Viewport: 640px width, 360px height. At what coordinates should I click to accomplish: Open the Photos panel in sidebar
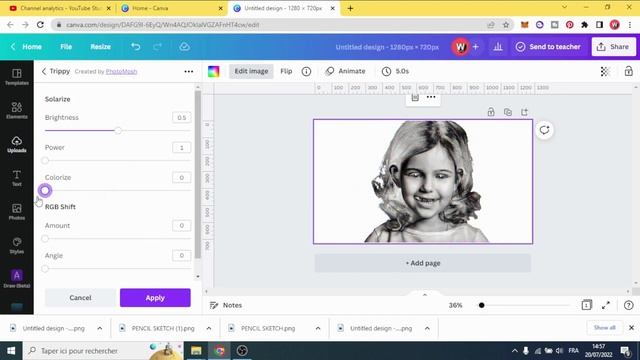pyautogui.click(x=17, y=212)
